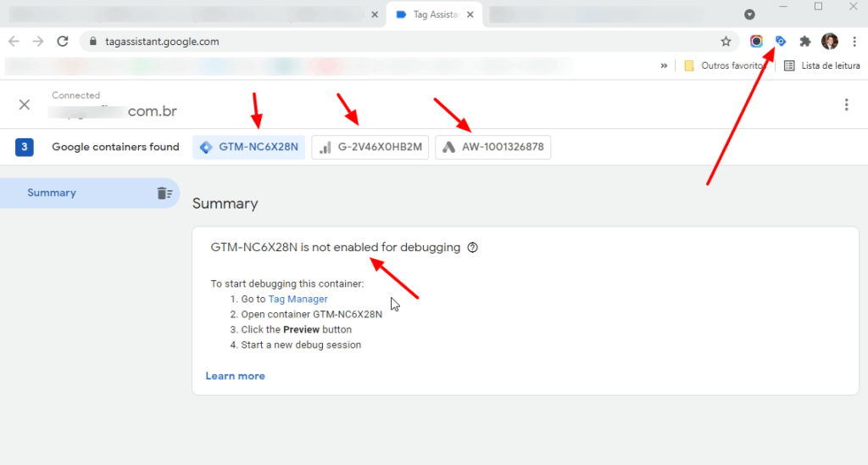Select the AW-1001326878 container
This screenshot has width=868, height=465.
pos(493,147)
